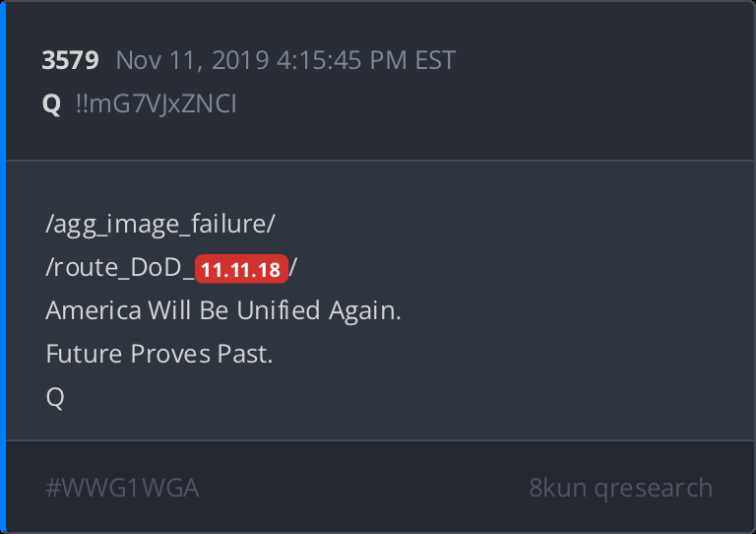The height and width of the screenshot is (534, 756).
Task: Click the blue left accent bar
Action: 3,267
